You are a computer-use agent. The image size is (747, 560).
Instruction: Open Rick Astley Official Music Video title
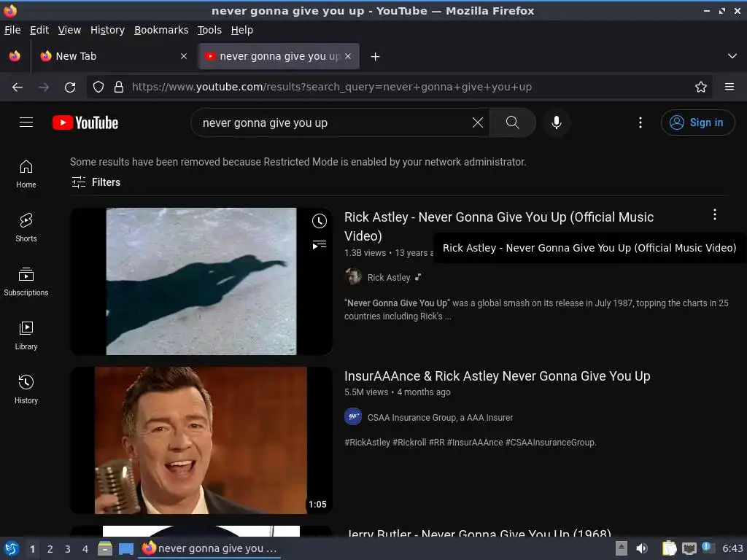tap(499, 226)
